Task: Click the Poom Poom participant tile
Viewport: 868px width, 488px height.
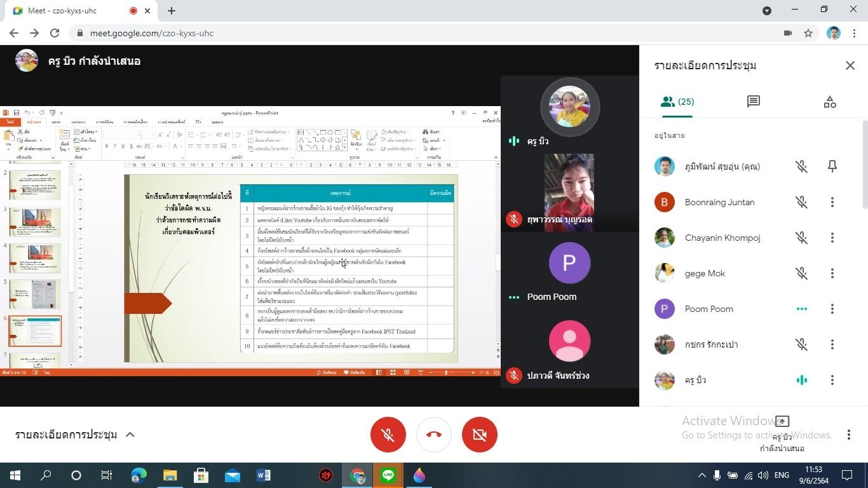Action: click(569, 271)
